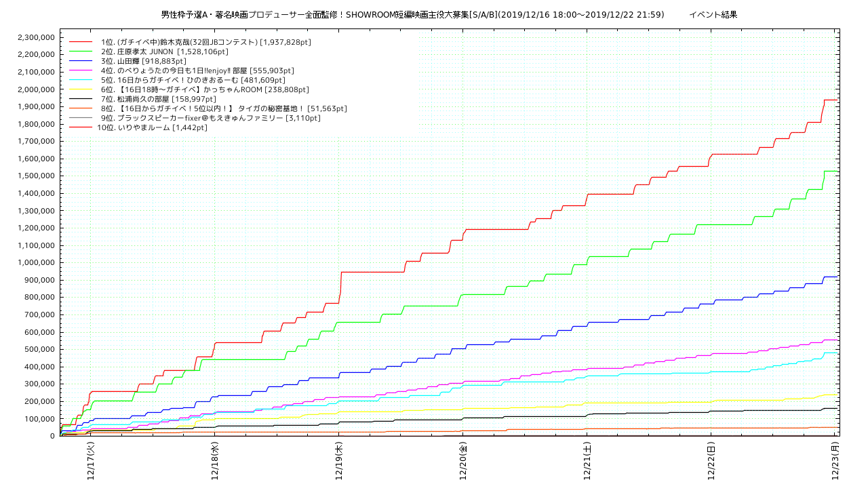Image resolution: width=868 pixels, height=488 pixels.
Task: Click the 1,000,000 y-axis label
Action: point(35,263)
